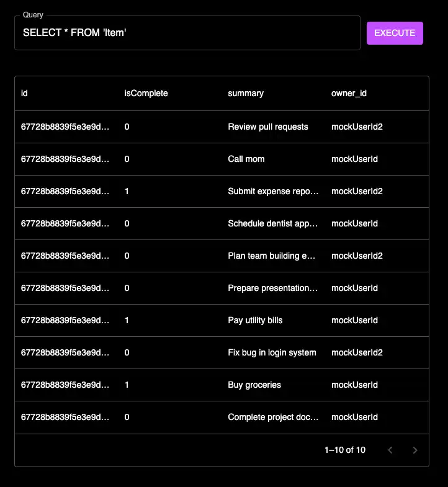Select the Review pull requests row
Image resolution: width=448 pixels, height=487 pixels.
[268, 127]
